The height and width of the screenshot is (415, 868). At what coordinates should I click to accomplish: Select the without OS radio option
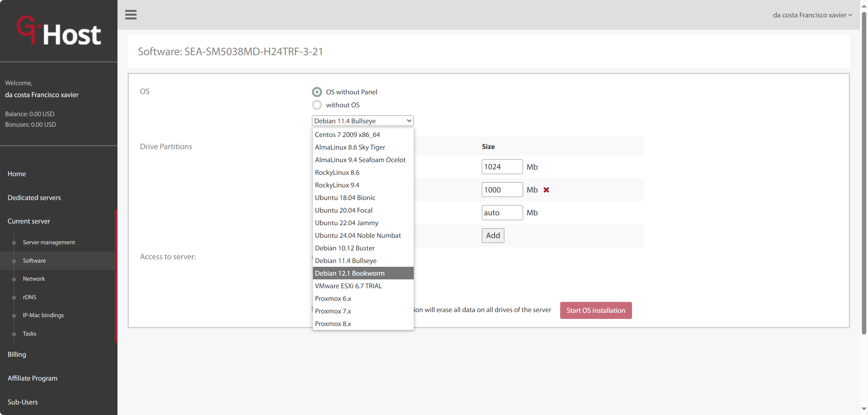317,105
